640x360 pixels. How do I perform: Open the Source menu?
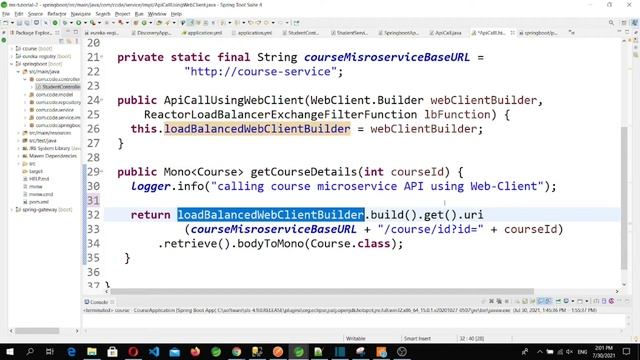pyautogui.click(x=35, y=14)
